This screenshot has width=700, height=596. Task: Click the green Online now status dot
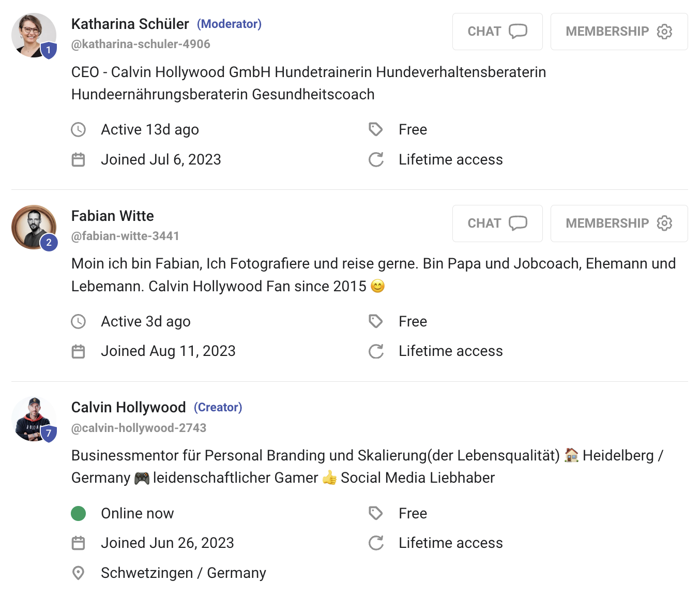[78, 513]
